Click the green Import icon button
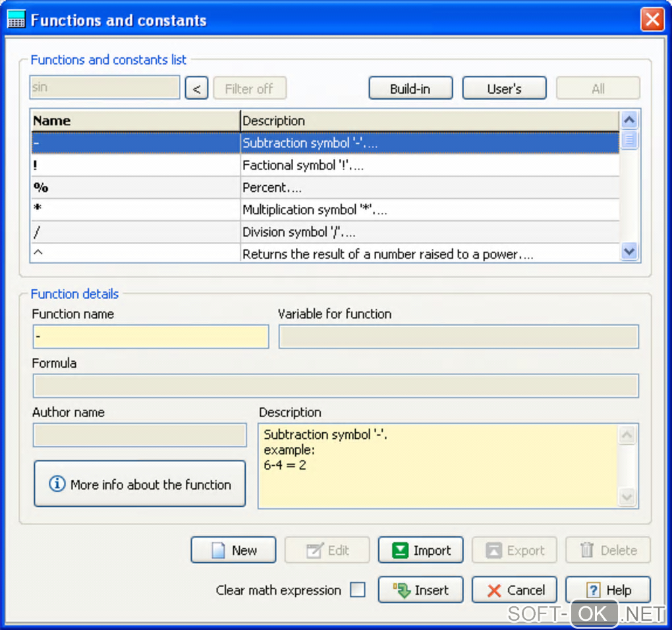Image resolution: width=672 pixels, height=630 pixels. click(400, 551)
